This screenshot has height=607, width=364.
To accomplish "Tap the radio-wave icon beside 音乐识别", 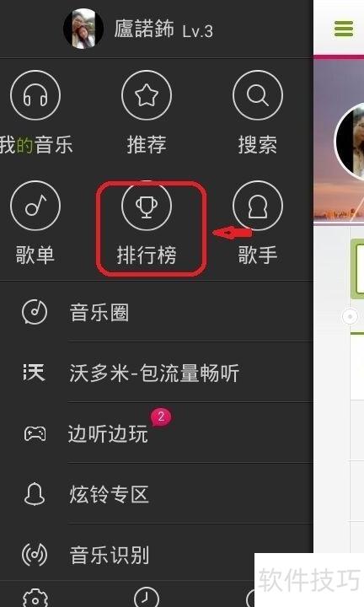I will pos(35,555).
